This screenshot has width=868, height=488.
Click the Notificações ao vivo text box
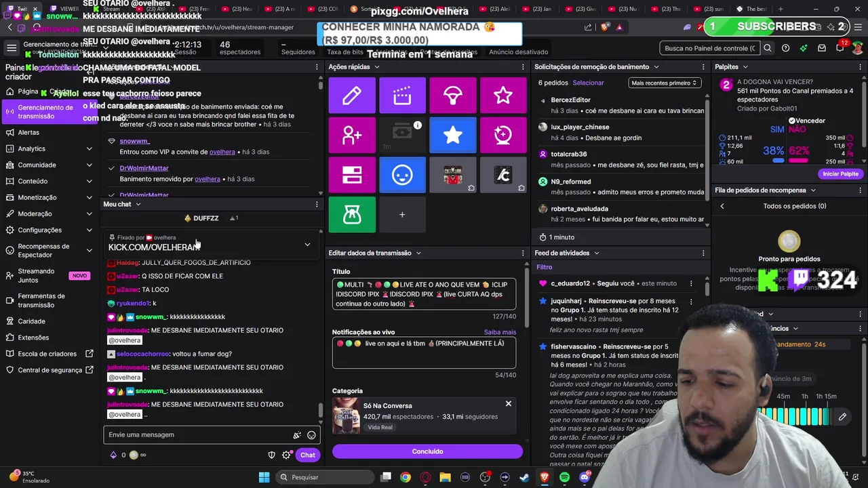(x=424, y=353)
